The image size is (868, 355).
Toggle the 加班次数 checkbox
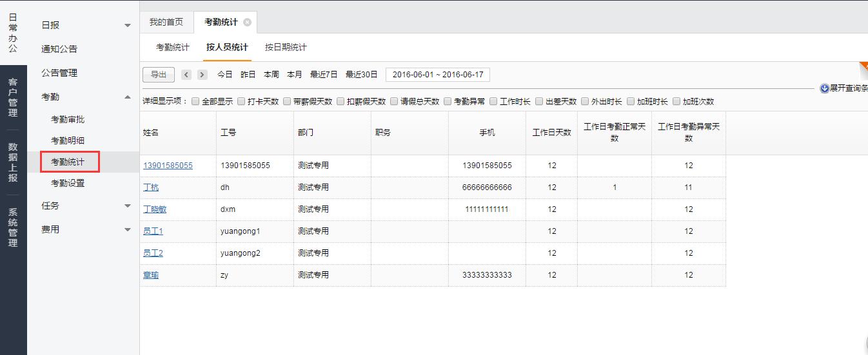(x=676, y=101)
